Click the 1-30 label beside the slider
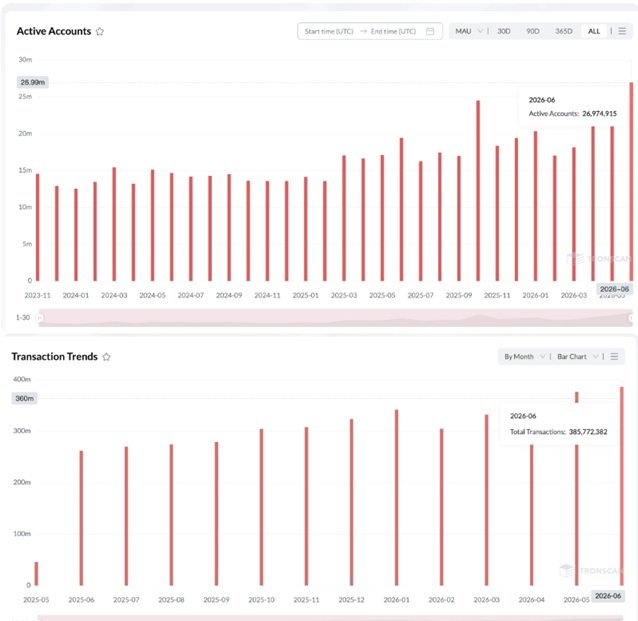This screenshot has width=638, height=621. click(23, 317)
